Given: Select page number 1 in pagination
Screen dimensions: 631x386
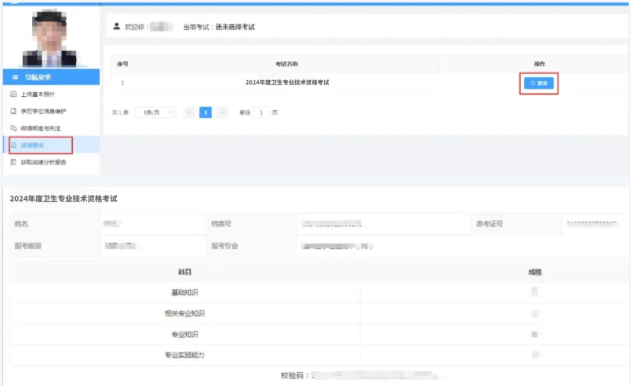Looking at the screenshot, I should click(x=205, y=112).
